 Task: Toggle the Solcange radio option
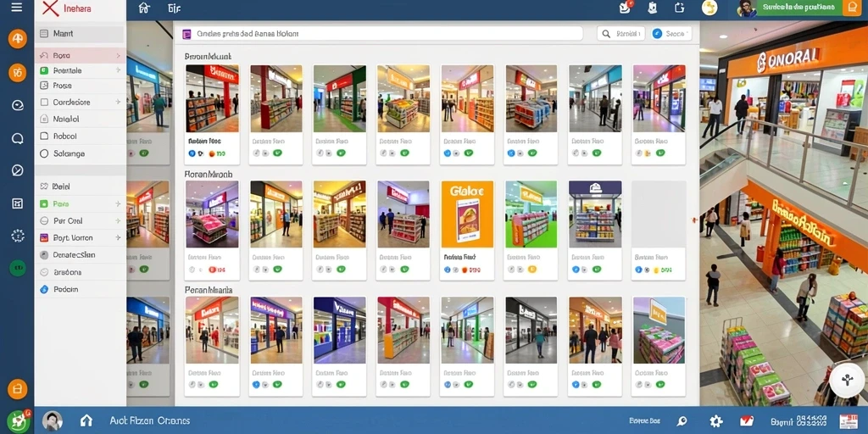tap(44, 153)
